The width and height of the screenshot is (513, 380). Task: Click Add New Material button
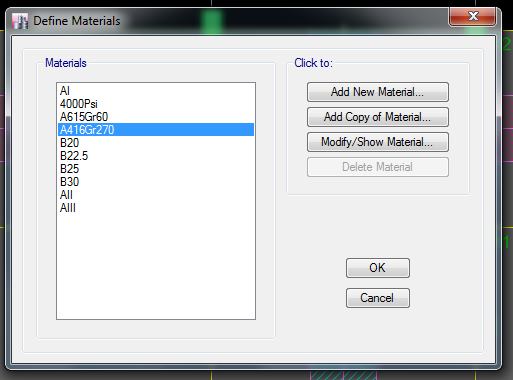(x=378, y=92)
